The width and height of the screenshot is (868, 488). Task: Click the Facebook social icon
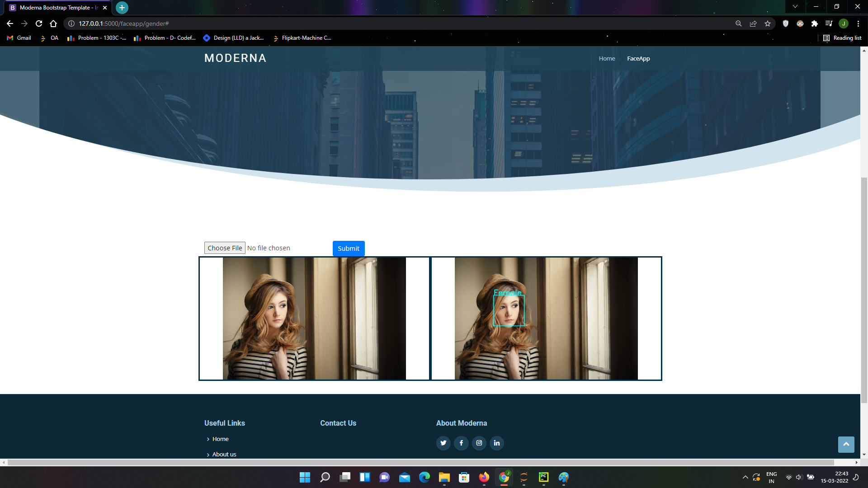(461, 443)
